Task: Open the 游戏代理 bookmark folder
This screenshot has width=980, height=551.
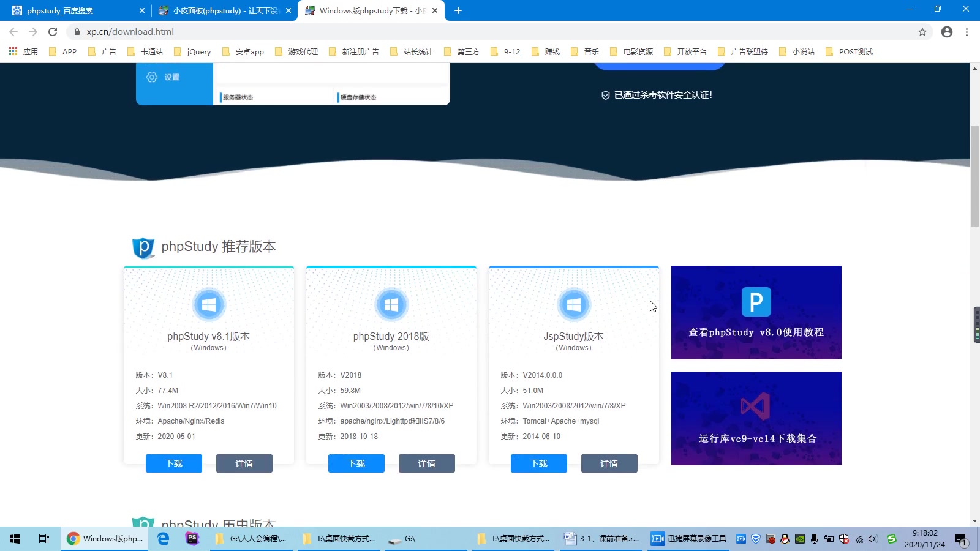Action: 296,51
